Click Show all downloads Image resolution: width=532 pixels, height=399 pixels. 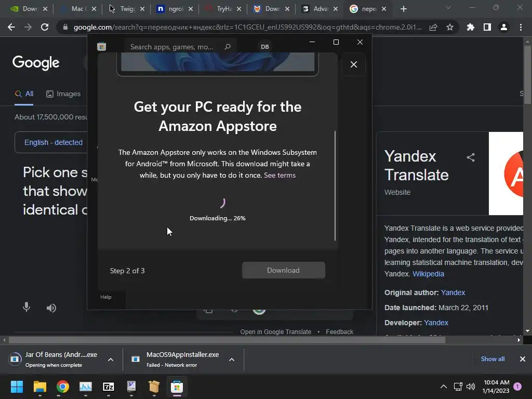tap(493, 359)
